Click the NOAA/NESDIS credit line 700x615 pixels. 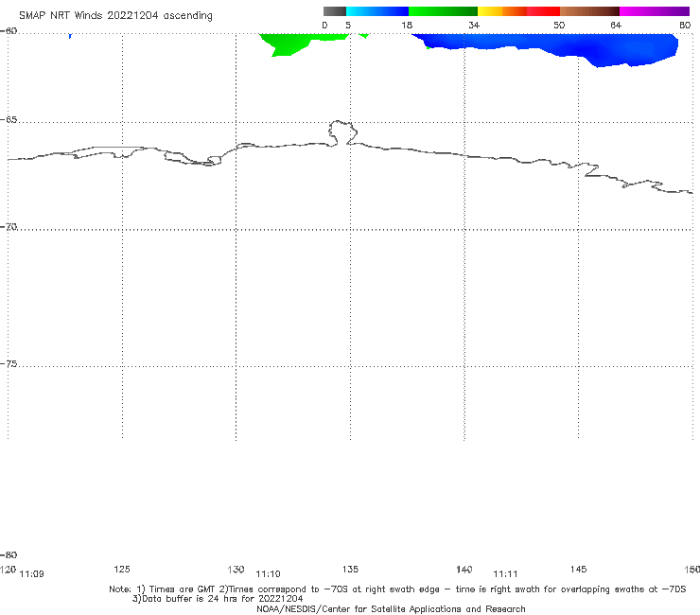pos(391,608)
